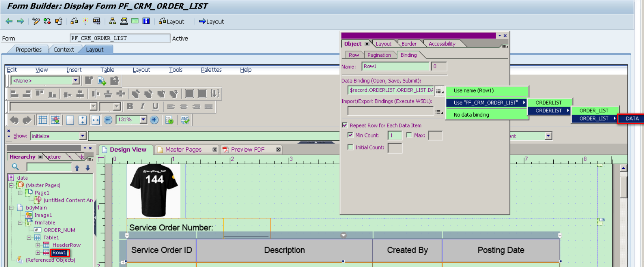
Task: Switch to the Accessibility palette tab
Action: click(x=442, y=44)
